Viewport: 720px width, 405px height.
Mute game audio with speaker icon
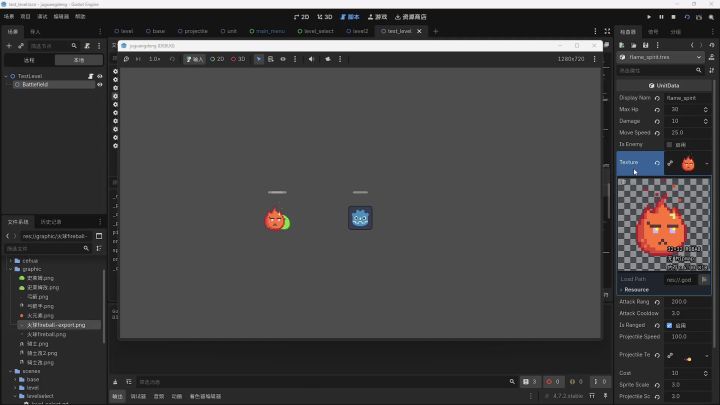[x=311, y=59]
